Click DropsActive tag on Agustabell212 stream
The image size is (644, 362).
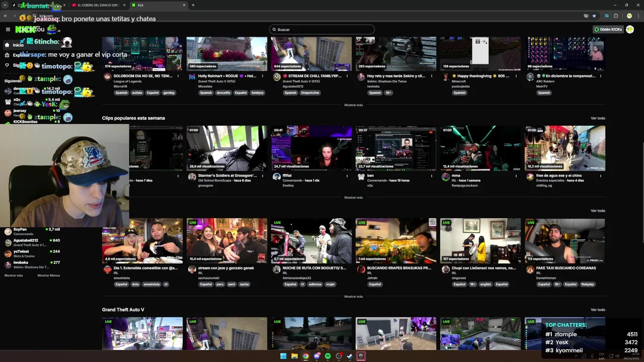tap(310, 93)
